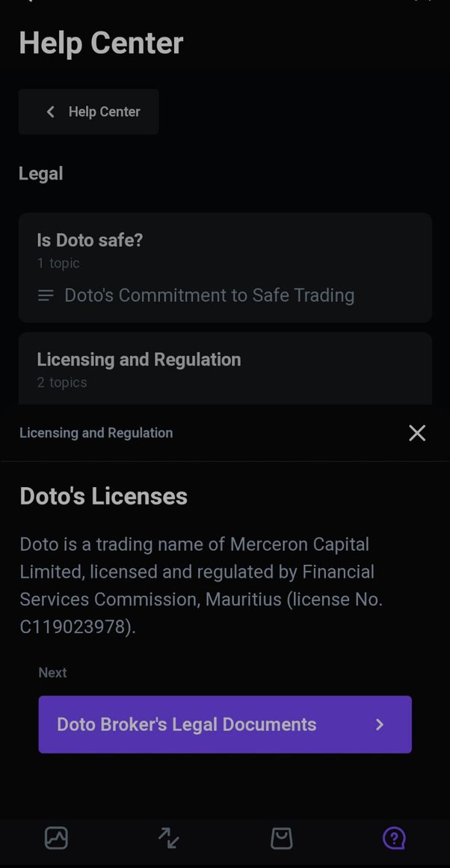Viewport: 450px width, 868px height.
Task: Open the shopping bag icon
Action: click(x=281, y=838)
